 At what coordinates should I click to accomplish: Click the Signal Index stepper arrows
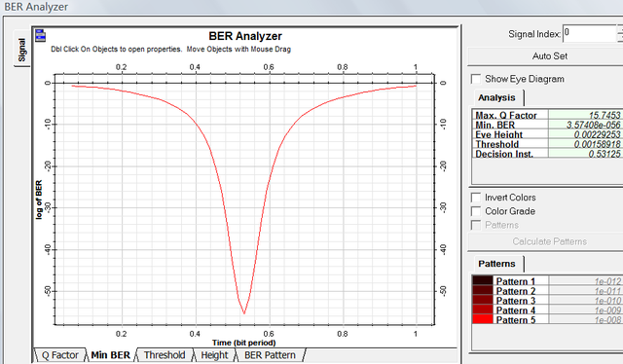620,33
